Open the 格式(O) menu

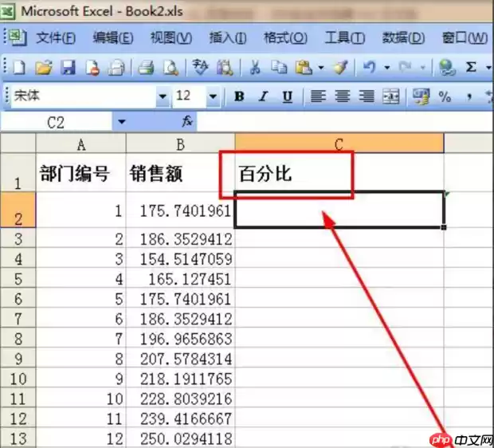point(285,38)
